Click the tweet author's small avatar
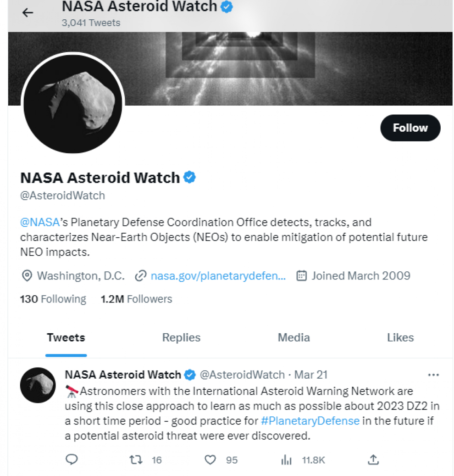The image size is (454, 476). [38, 385]
